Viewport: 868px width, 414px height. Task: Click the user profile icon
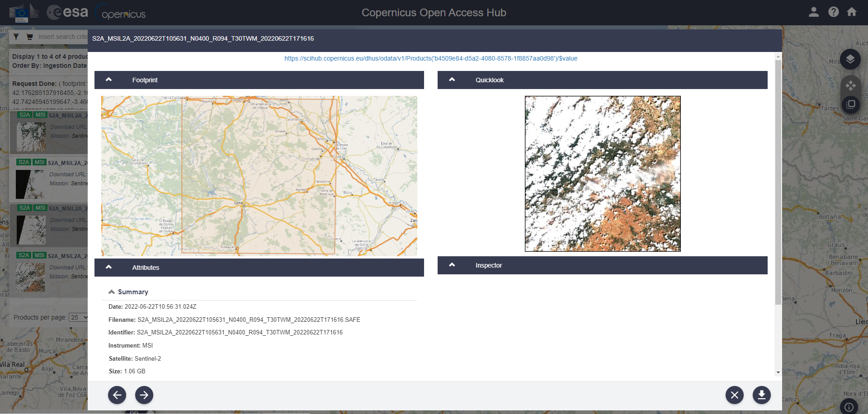click(x=813, y=12)
